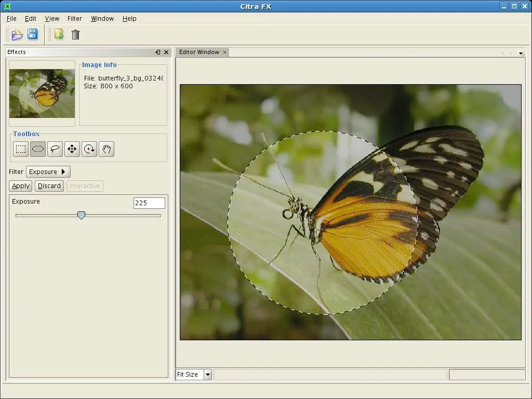Select the four-arrow move tool

pos(72,149)
